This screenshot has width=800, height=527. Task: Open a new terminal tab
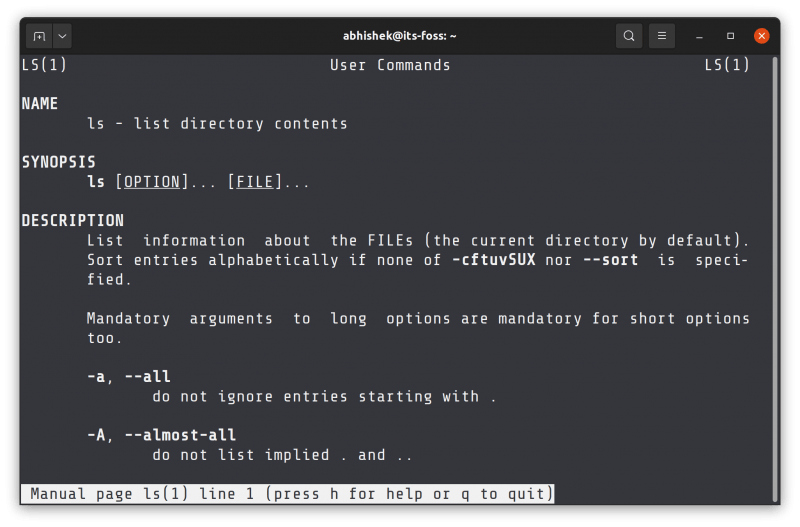39,36
